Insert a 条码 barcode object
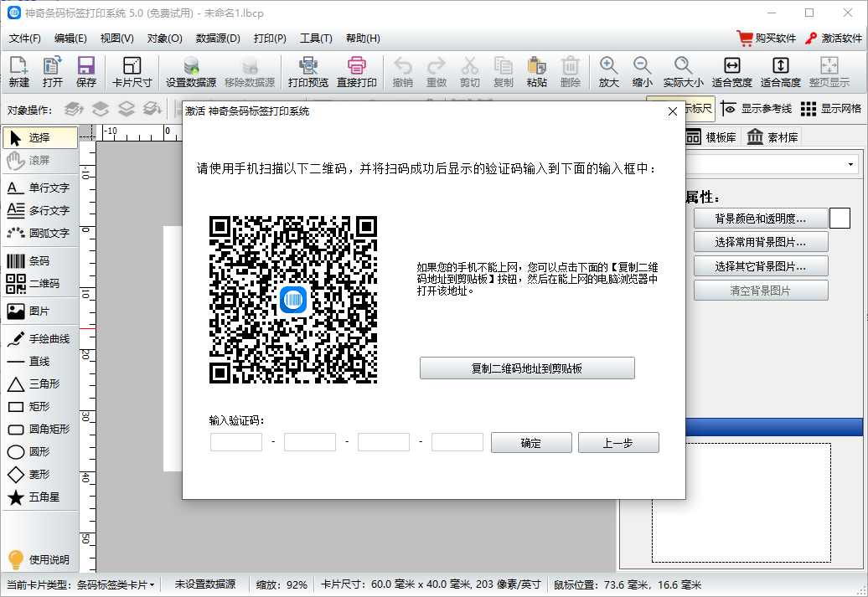868x597 pixels. pyautogui.click(x=40, y=261)
